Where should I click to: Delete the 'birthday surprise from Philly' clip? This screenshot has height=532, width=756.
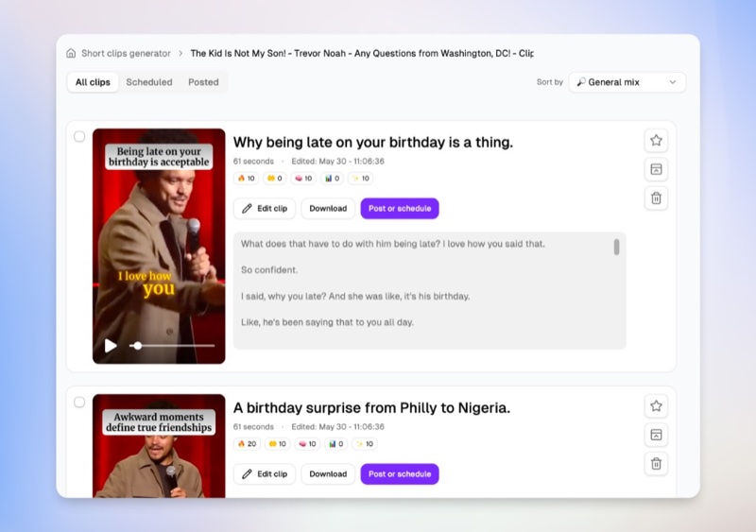pos(656,464)
